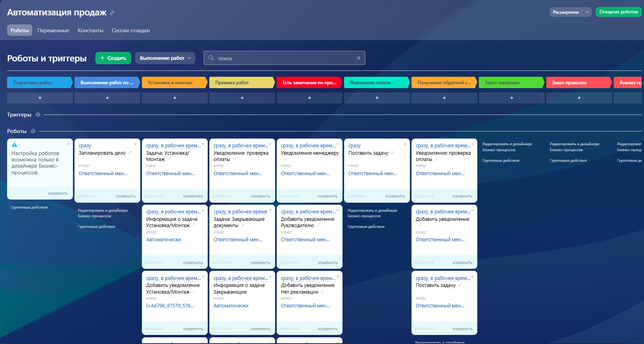This screenshot has height=344, width=644.
Task: Switch to the Константы tab
Action: coord(91,30)
